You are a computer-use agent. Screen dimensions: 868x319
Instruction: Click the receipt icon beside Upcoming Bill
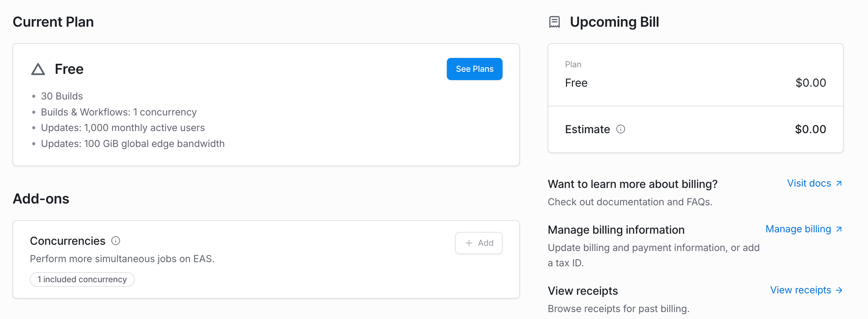click(x=555, y=21)
